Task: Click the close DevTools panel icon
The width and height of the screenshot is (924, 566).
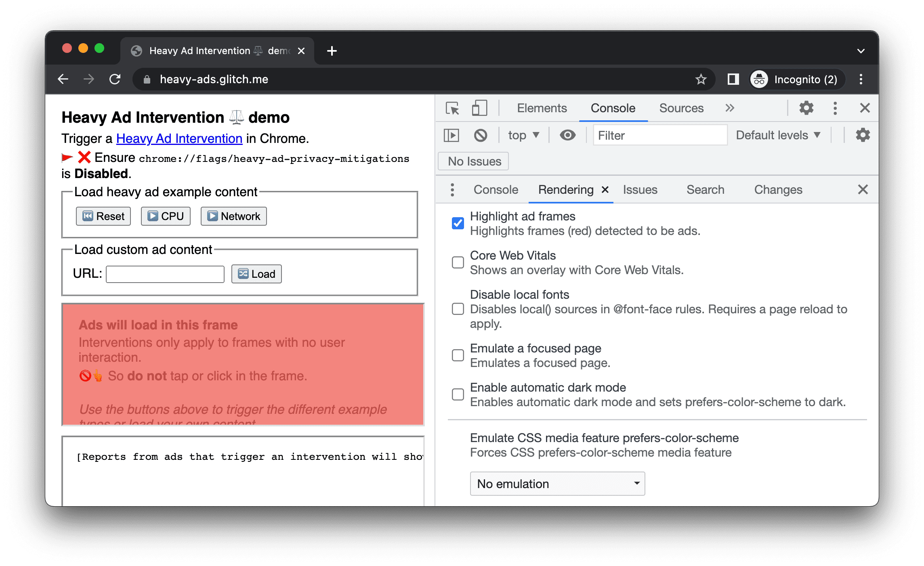Action: point(865,107)
